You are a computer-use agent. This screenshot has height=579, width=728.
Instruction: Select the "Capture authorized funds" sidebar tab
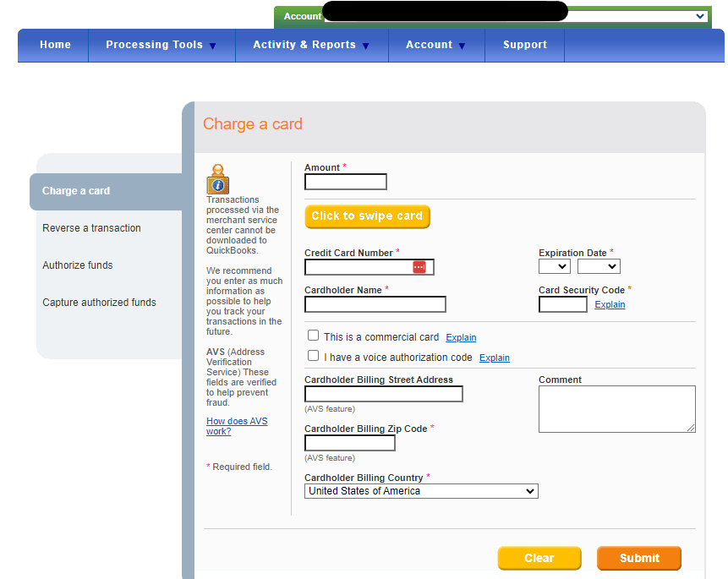coord(99,302)
